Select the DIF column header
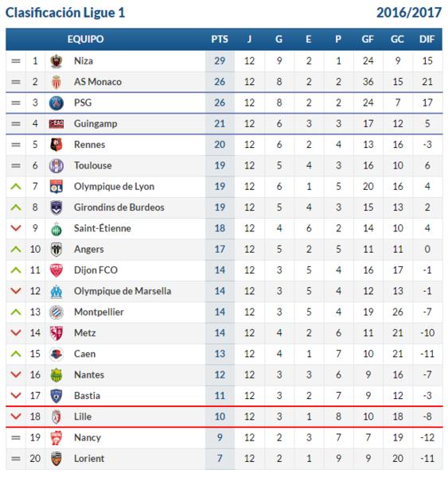The image size is (448, 477). [x=427, y=39]
